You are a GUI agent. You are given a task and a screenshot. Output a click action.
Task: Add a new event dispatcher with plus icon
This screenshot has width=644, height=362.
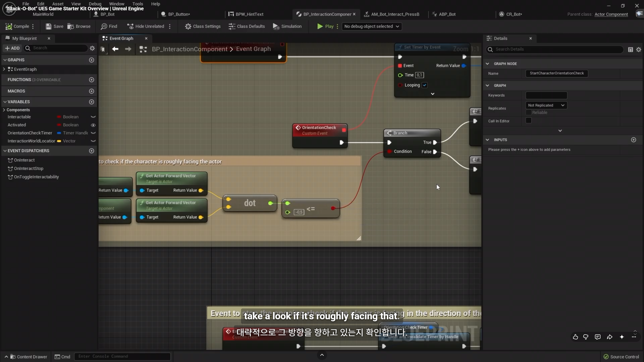point(92,151)
